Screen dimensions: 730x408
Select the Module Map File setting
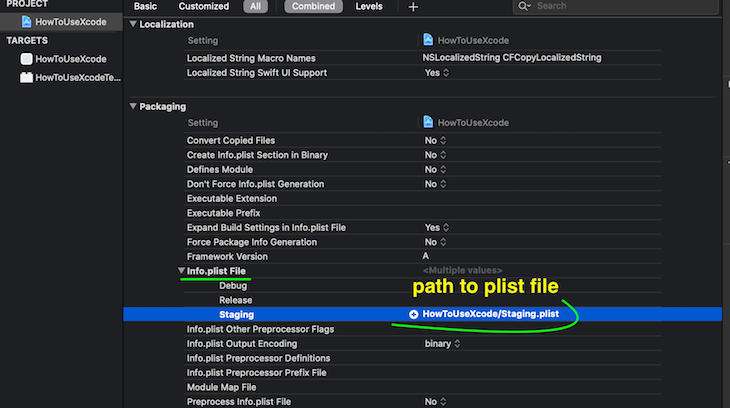[221, 387]
